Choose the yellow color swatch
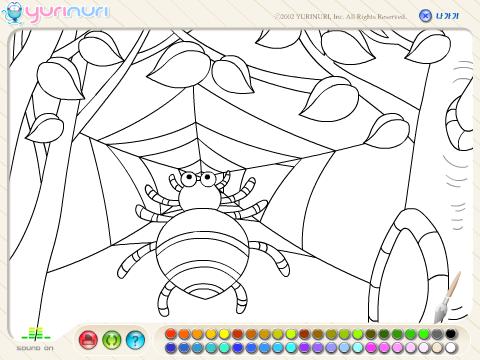The height and width of the screenshot is (360, 480). click(x=224, y=334)
